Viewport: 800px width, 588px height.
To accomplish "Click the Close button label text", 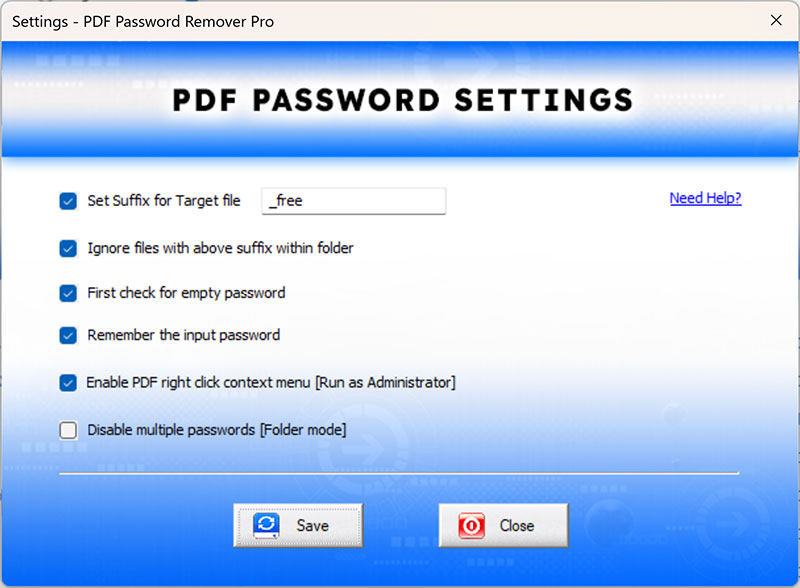I will coord(517,526).
